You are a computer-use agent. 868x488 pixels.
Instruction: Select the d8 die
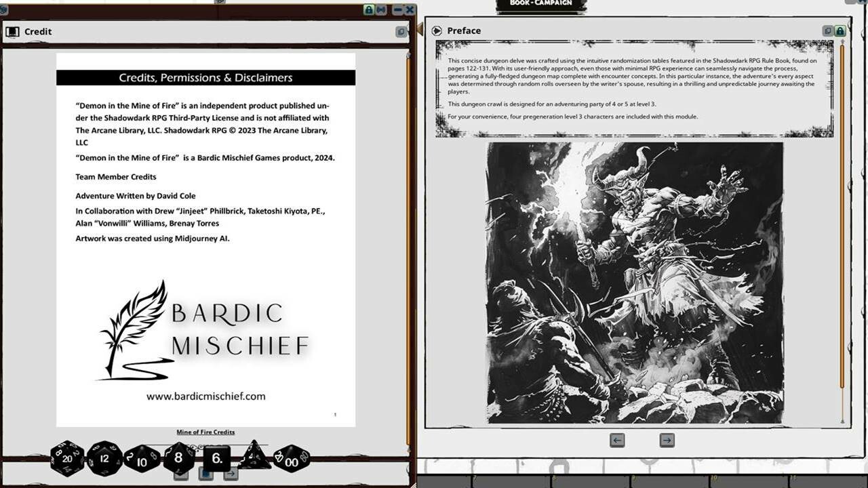180,459
